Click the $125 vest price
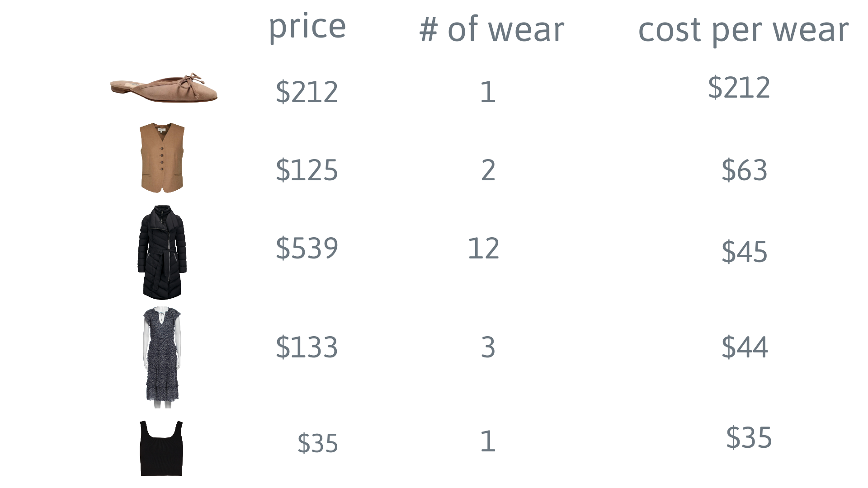 (x=307, y=170)
